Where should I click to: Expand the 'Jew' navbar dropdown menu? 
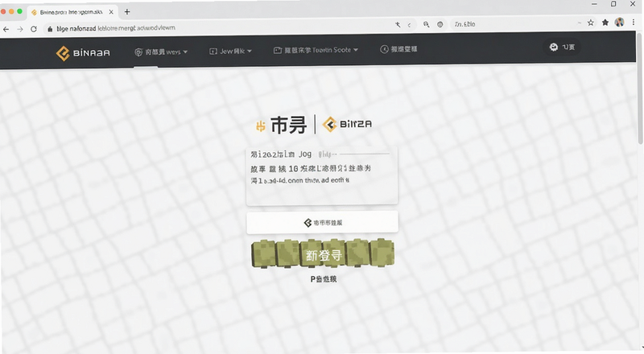(230, 51)
